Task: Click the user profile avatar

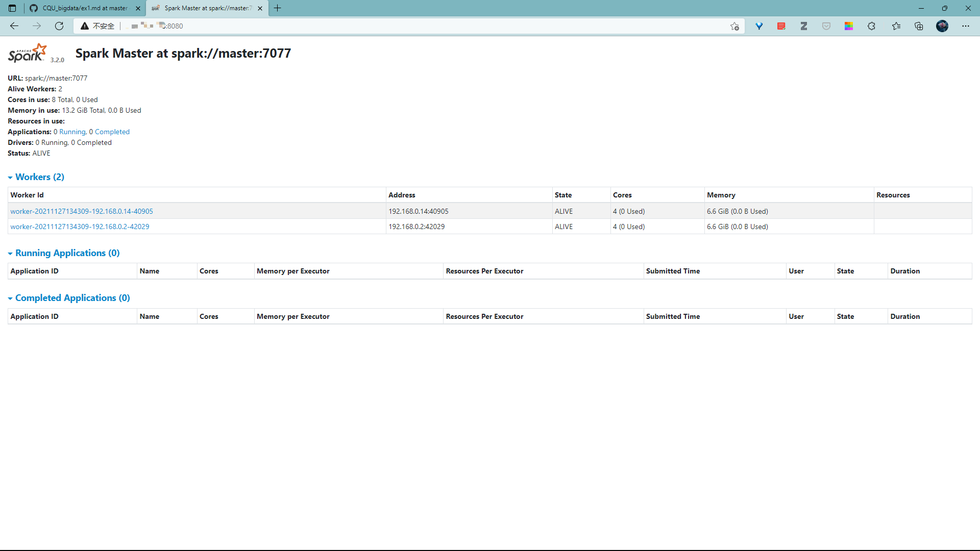Action: coord(942,26)
